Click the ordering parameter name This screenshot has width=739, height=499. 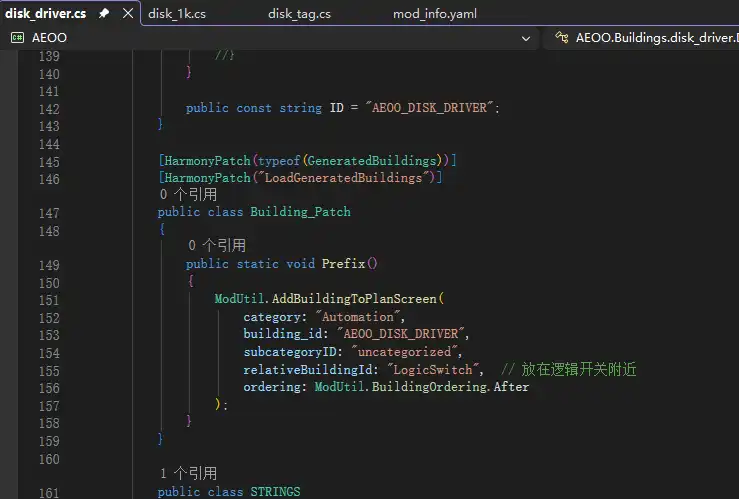click(x=271, y=387)
